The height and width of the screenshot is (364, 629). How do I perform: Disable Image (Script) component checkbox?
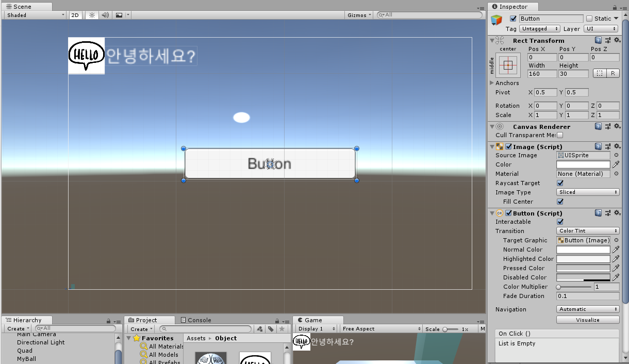click(509, 146)
